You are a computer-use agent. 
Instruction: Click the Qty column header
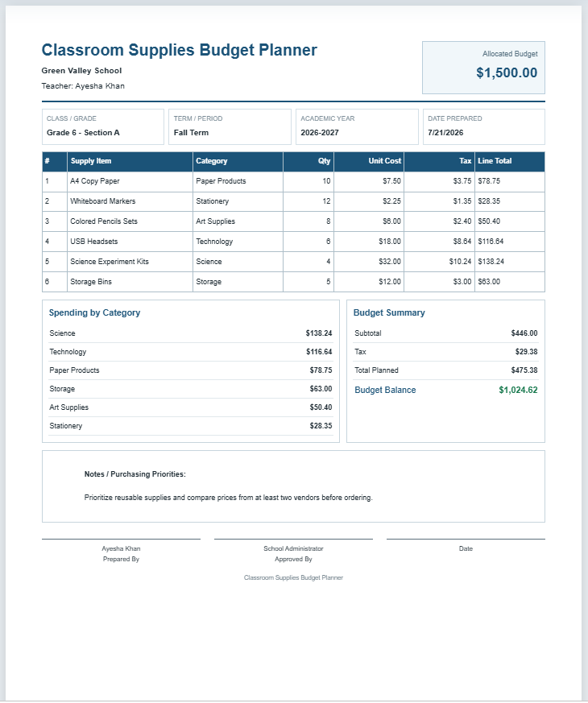pyautogui.click(x=308, y=161)
